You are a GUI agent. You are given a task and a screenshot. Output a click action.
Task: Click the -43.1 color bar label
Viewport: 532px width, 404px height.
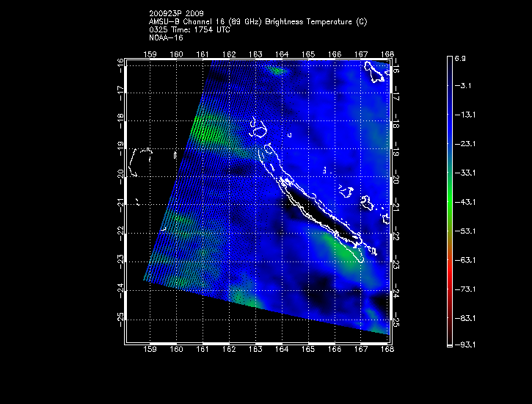click(x=464, y=202)
